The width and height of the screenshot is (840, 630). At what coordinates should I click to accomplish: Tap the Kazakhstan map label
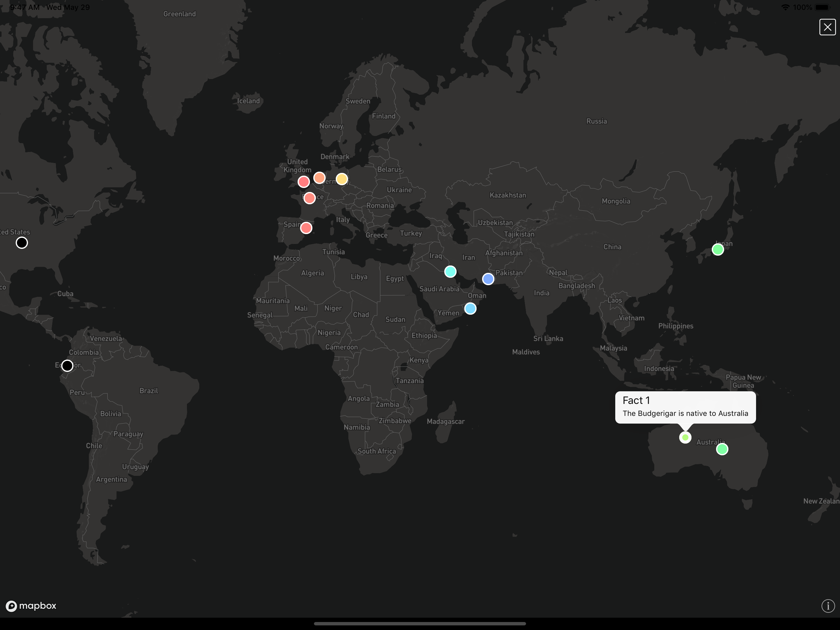click(508, 195)
